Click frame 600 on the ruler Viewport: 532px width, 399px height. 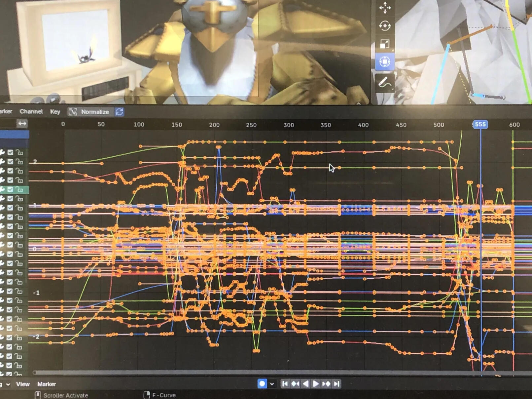(514, 125)
